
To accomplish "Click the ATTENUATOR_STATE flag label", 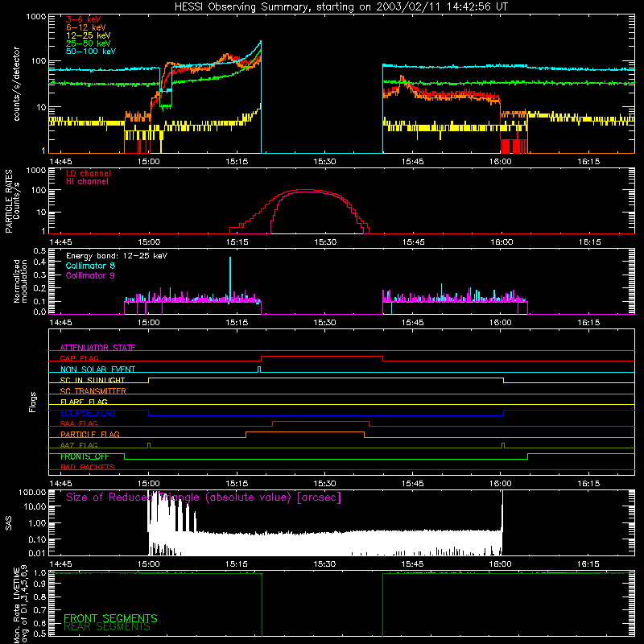I will click(x=97, y=348).
